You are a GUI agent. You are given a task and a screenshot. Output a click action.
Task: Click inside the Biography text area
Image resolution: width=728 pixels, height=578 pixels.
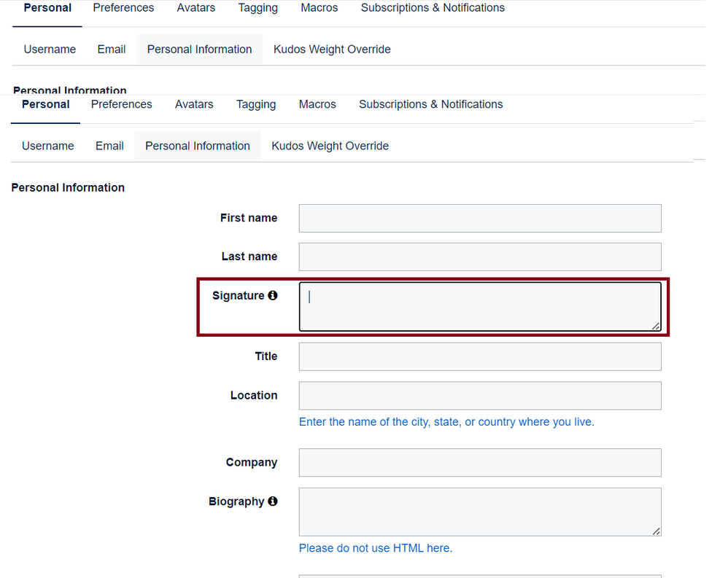pos(480,512)
